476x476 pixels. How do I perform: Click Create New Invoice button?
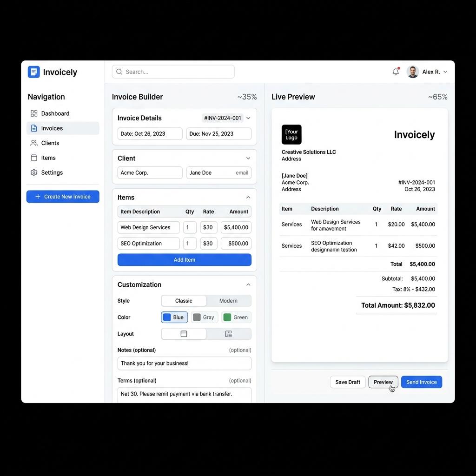pos(63,197)
